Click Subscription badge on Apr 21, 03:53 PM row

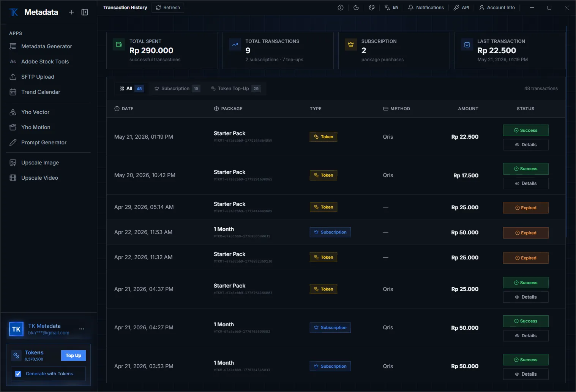[x=330, y=366]
